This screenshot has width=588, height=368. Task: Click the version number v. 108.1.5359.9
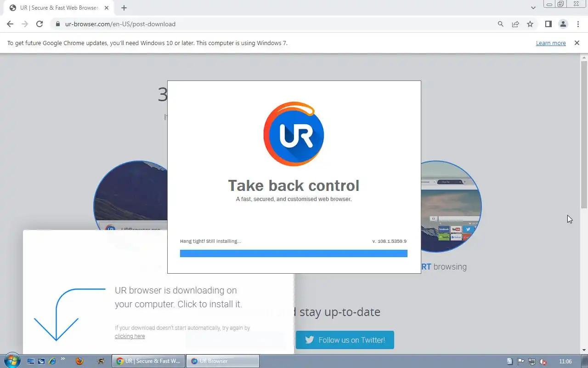click(x=389, y=241)
